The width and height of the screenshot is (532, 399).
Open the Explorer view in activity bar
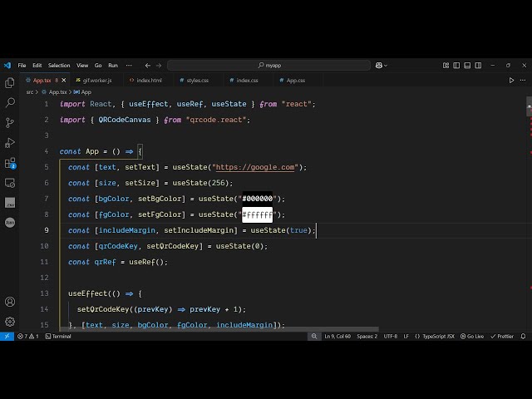pos(10,83)
